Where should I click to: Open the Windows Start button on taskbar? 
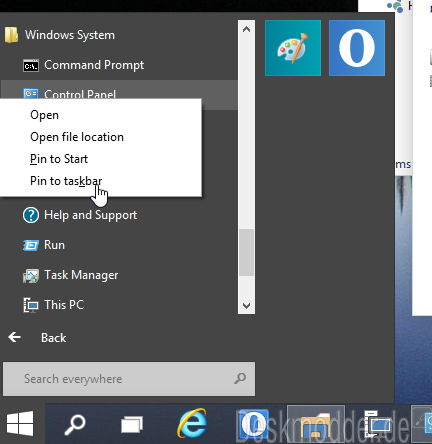tap(20, 424)
